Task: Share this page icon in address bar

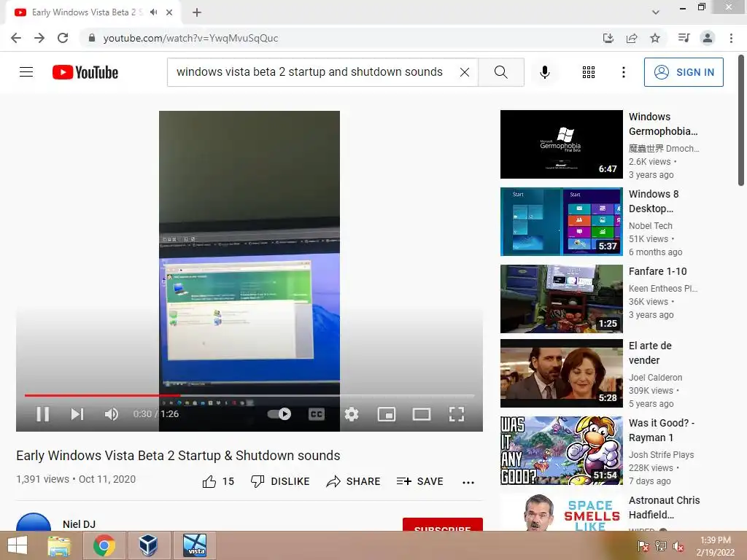Action: tap(632, 38)
